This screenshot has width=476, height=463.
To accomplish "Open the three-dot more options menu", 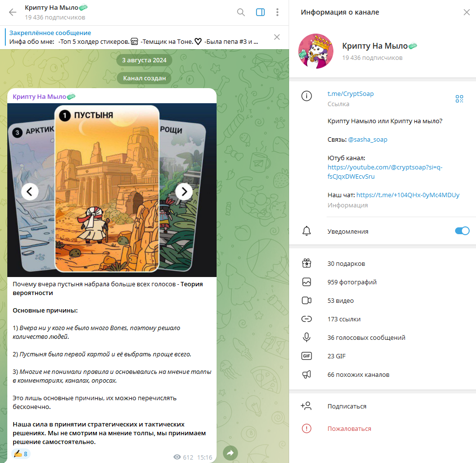I will pyautogui.click(x=277, y=12).
